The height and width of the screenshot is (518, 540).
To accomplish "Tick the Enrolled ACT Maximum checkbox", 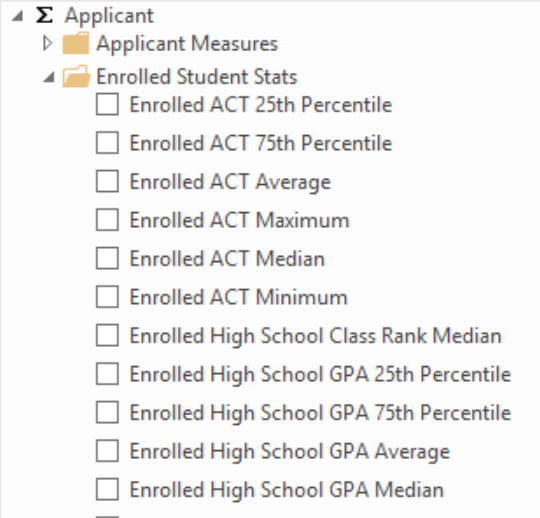I will 107,220.
